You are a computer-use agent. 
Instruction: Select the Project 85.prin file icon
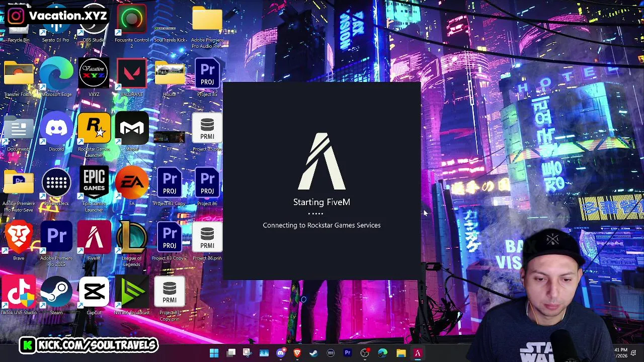pyautogui.click(x=207, y=133)
